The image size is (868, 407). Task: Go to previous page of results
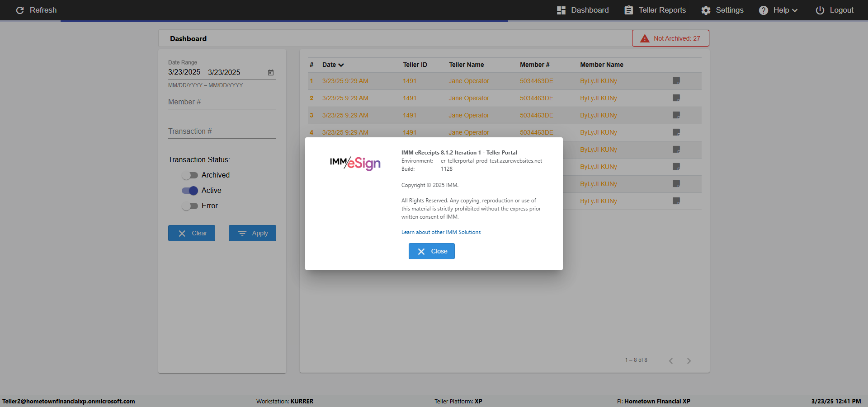point(671,360)
